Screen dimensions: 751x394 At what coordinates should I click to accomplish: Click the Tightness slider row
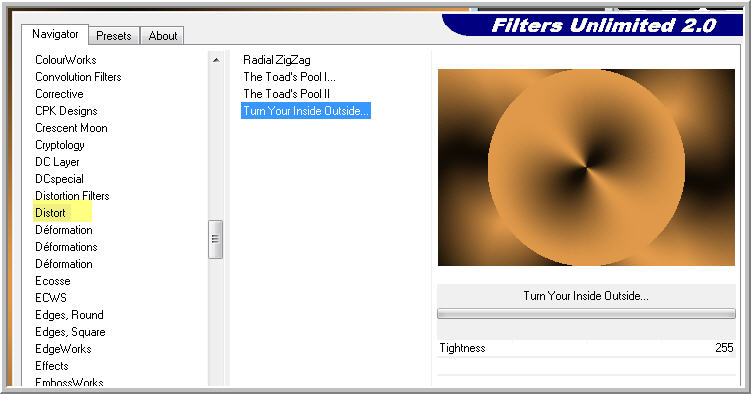[x=586, y=348]
